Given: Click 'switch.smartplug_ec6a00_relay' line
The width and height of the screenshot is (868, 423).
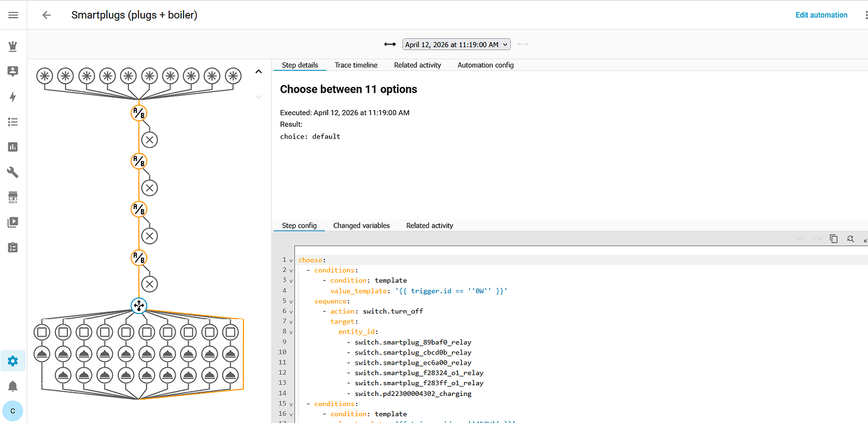Looking at the screenshot, I should coord(413,363).
